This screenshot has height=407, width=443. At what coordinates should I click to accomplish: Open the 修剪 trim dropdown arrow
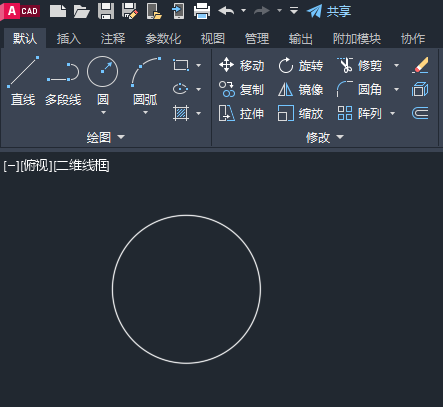click(396, 65)
